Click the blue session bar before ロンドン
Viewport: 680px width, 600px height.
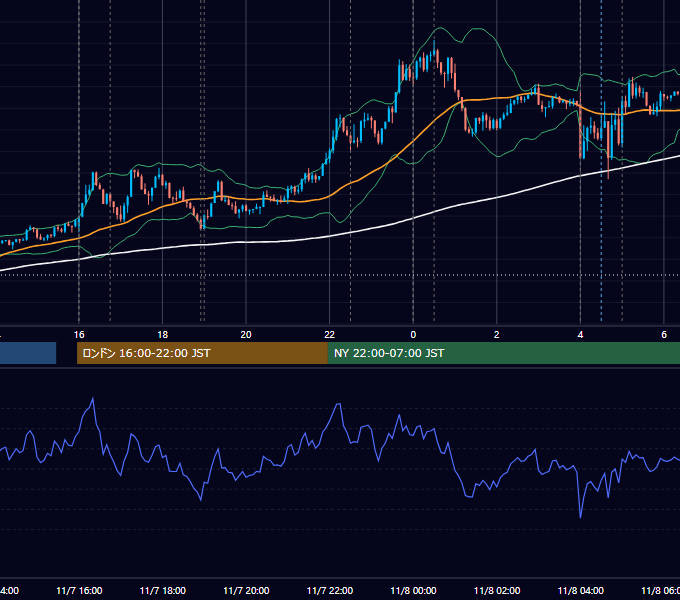coord(28,353)
